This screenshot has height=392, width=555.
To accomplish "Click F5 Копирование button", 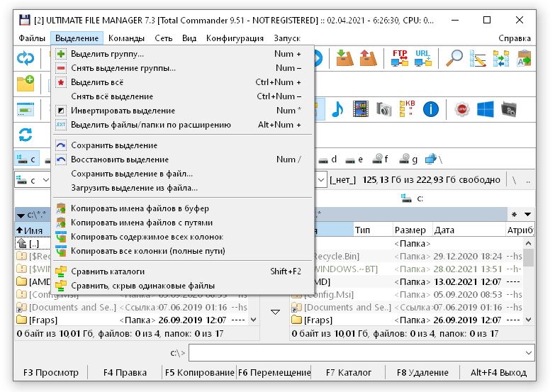I will click(x=200, y=373).
